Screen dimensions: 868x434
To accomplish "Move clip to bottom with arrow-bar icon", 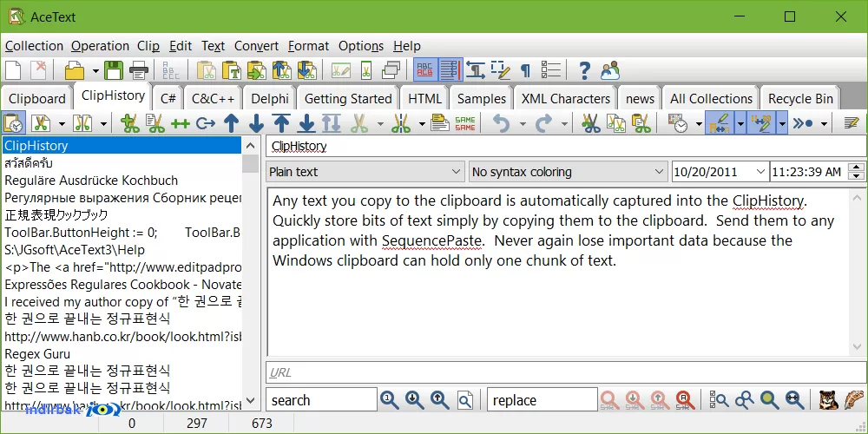I will click(306, 123).
